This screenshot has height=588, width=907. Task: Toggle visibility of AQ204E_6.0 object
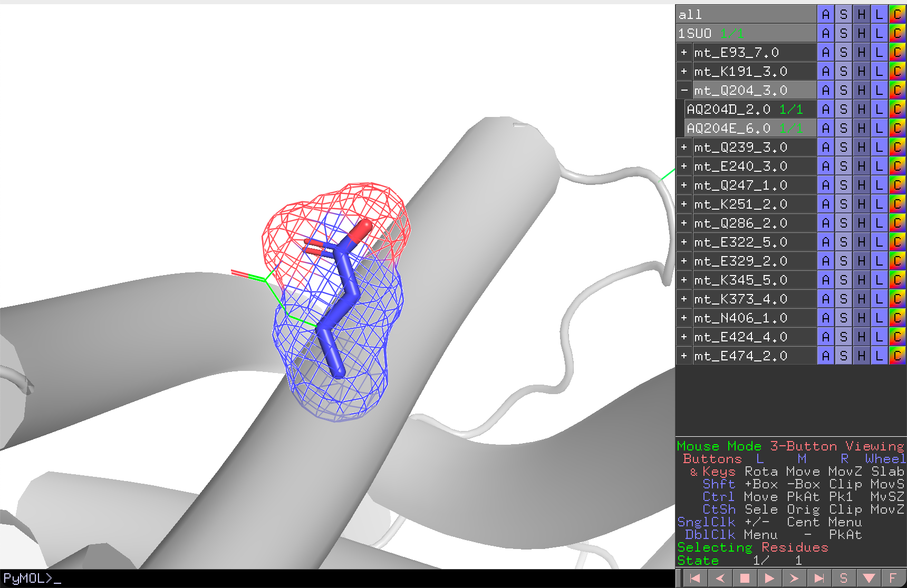[x=751, y=128]
